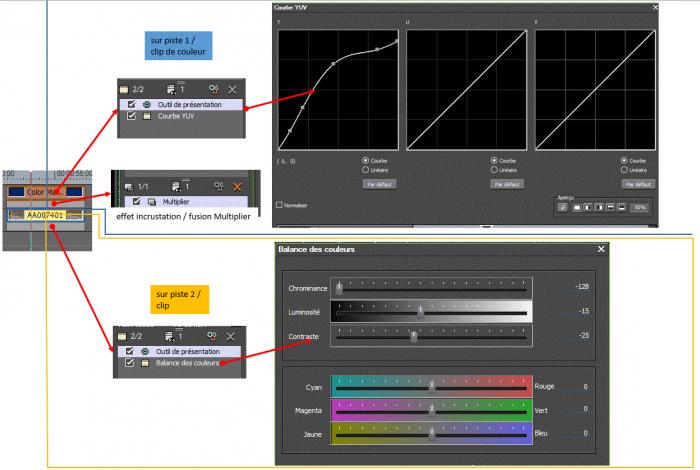The width and height of the screenshot is (700, 470).
Task: Select the Linéaire radio under the U graph
Action: (494, 170)
